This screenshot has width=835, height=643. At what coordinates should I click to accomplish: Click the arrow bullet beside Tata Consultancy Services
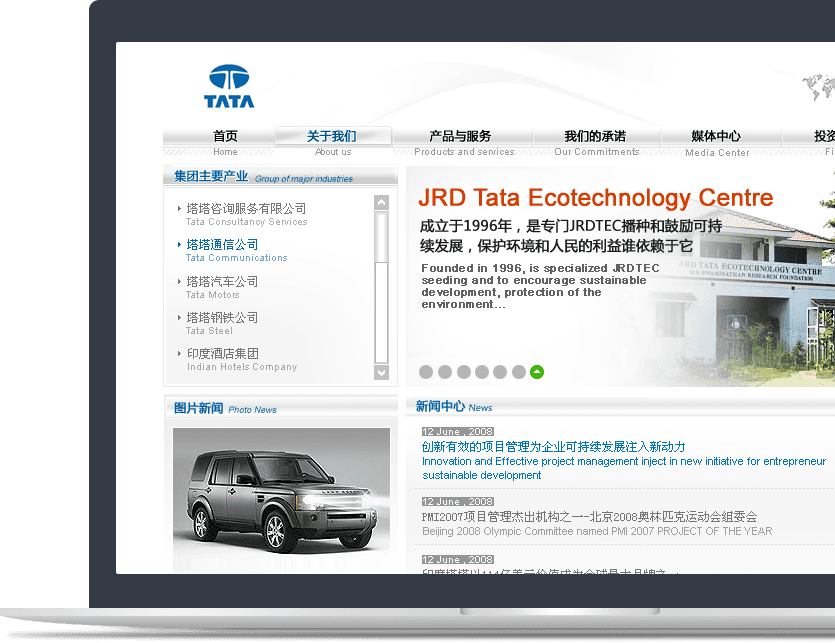180,209
